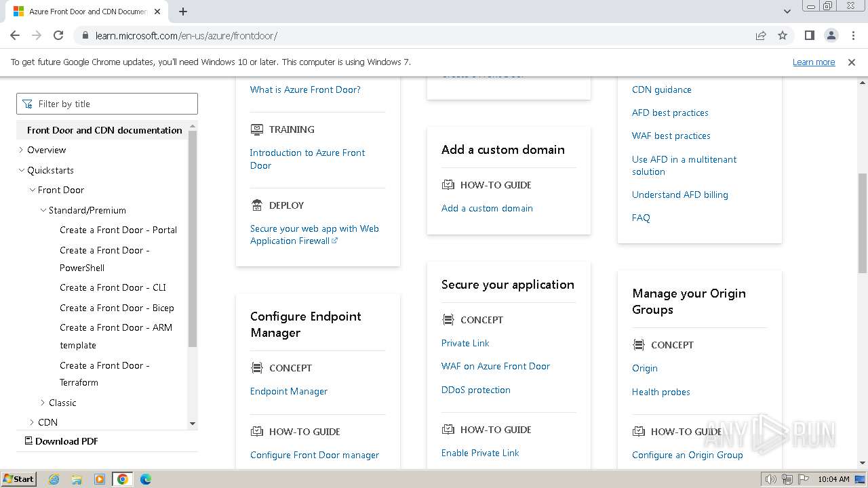Image resolution: width=868 pixels, height=488 pixels.
Task: Open Configure an Origin Group link
Action: [688, 455]
